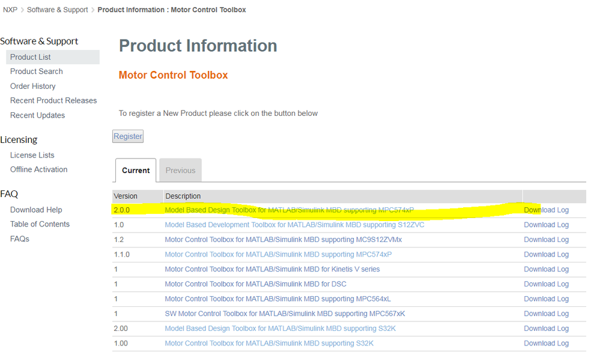This screenshot has height=364, width=600.
Task: Select the Current tab
Action: click(x=136, y=171)
